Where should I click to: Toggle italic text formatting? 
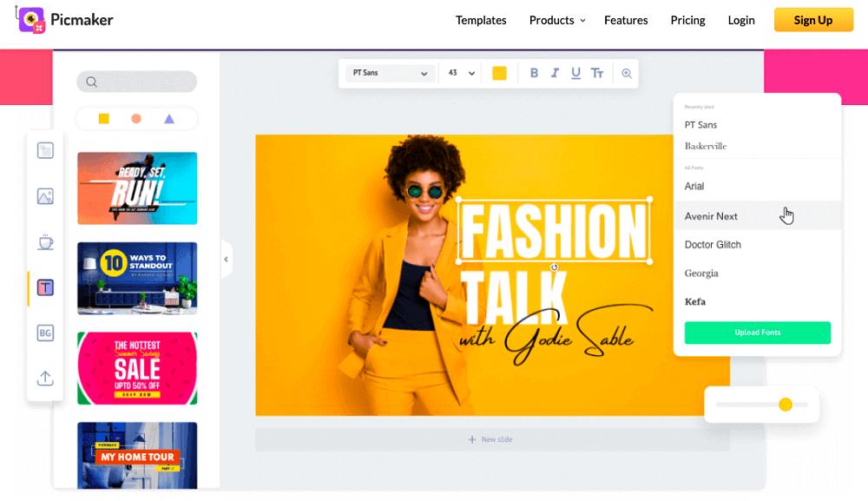pyautogui.click(x=555, y=73)
